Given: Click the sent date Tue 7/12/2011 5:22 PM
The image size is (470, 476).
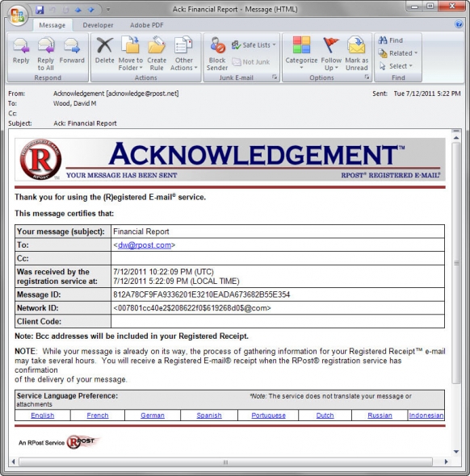Looking at the screenshot, I should coord(427,94).
